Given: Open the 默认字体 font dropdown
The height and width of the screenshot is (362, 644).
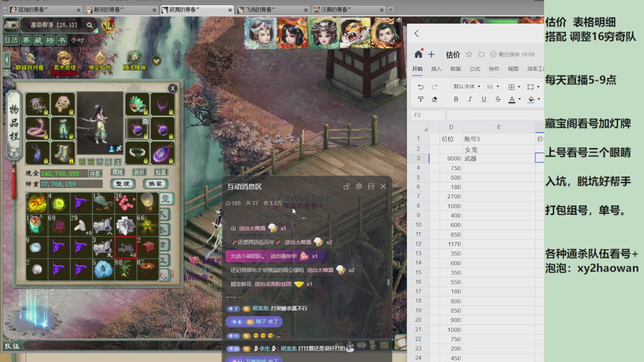Looking at the screenshot, I should coord(467,87).
